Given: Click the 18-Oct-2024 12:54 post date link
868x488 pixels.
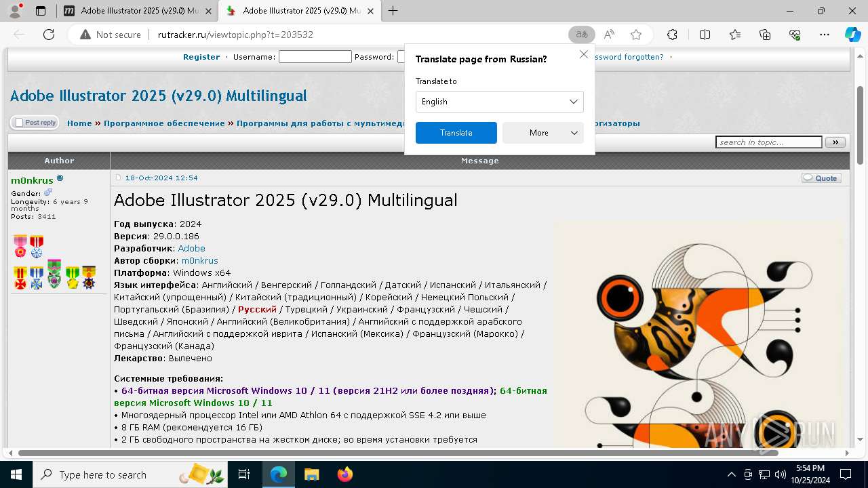Looking at the screenshot, I should 161,178.
